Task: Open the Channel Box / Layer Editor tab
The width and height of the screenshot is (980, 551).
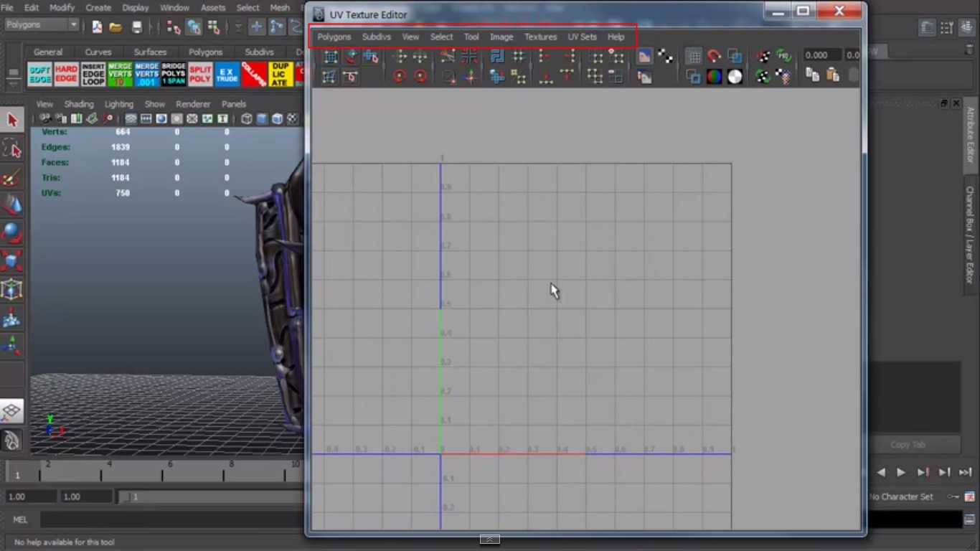Action: click(x=970, y=235)
